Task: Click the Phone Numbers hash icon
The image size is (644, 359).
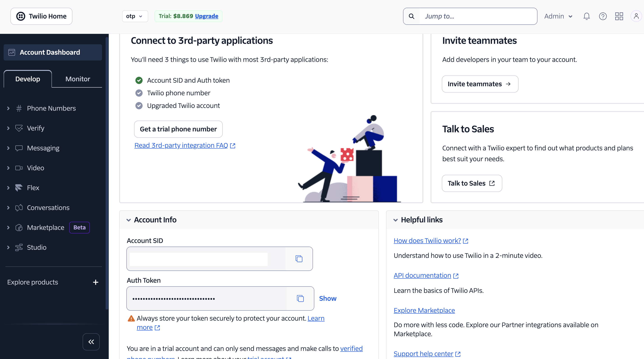Action: point(19,108)
